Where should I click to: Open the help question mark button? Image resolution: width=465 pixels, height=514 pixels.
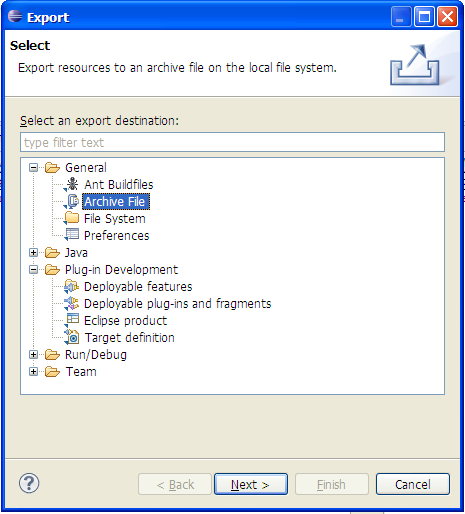[29, 483]
